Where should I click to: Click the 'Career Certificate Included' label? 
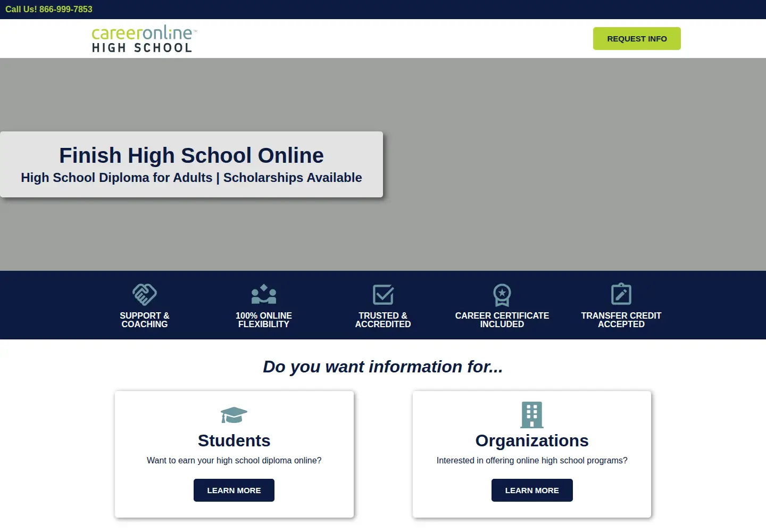click(502, 320)
